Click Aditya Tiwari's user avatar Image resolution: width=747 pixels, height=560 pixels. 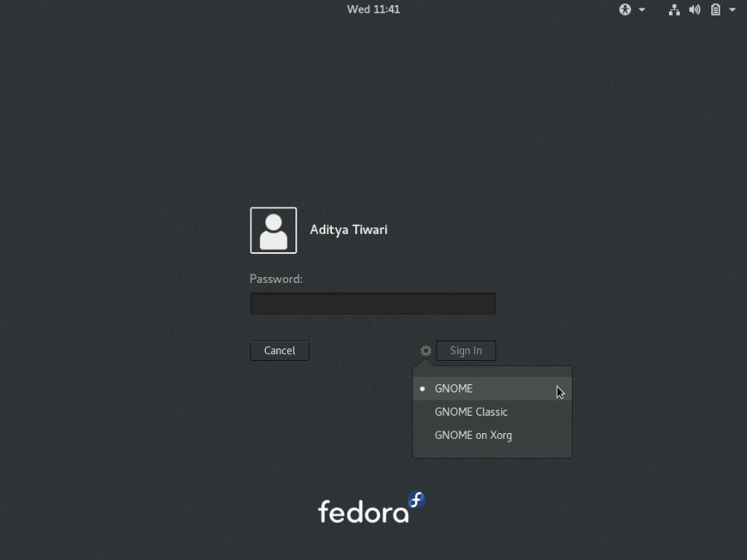pos(273,230)
